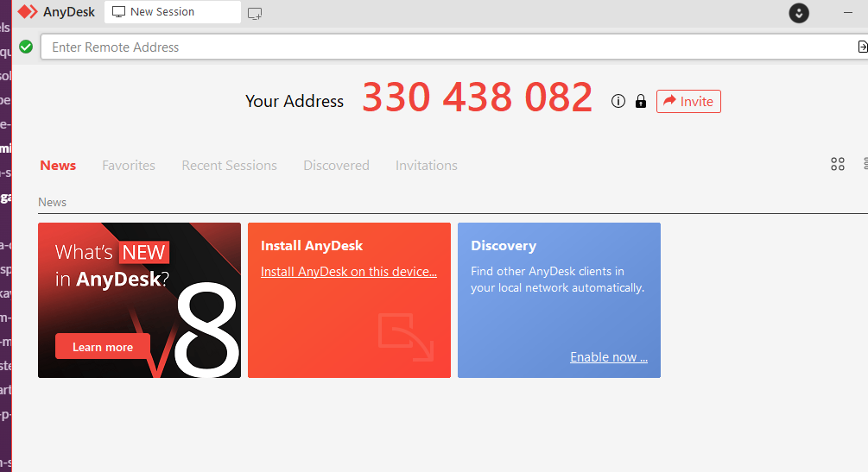This screenshot has height=472, width=868.
Task: Click Install AnyDesk on this device link
Action: (349, 272)
